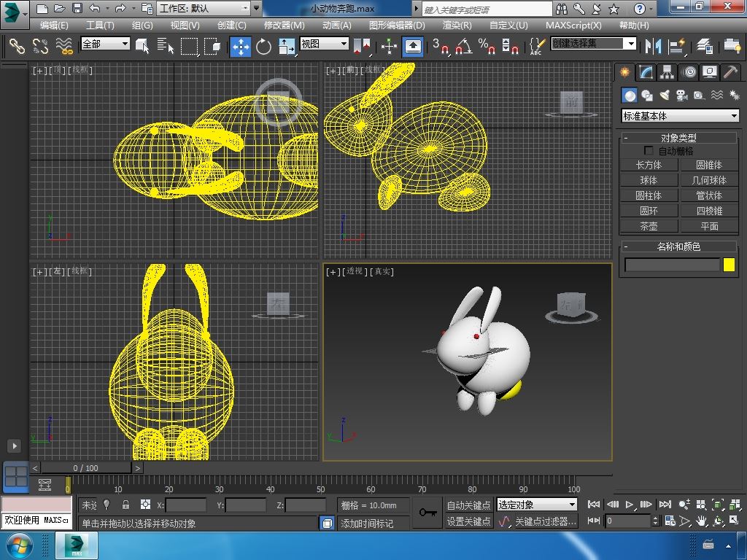The image size is (747, 560).
Task: Click the yellow object color swatch
Action: coord(729,265)
